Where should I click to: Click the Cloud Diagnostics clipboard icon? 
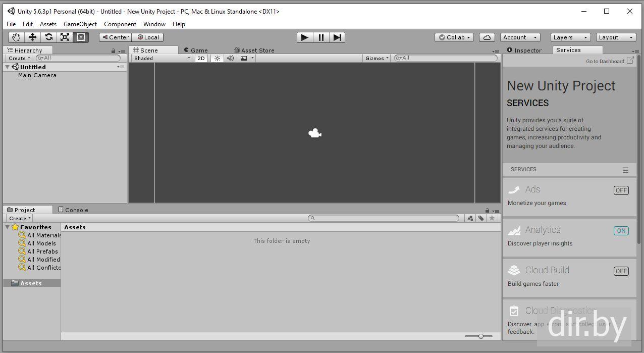click(514, 311)
